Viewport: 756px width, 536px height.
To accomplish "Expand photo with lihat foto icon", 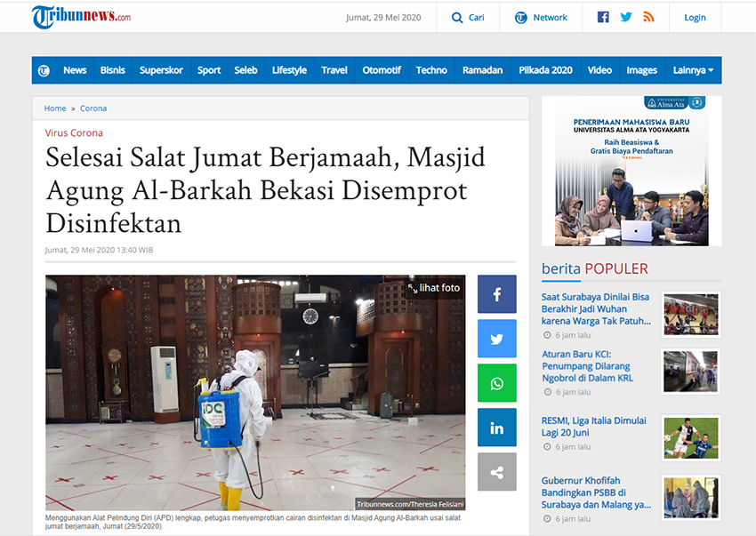I will (x=413, y=288).
